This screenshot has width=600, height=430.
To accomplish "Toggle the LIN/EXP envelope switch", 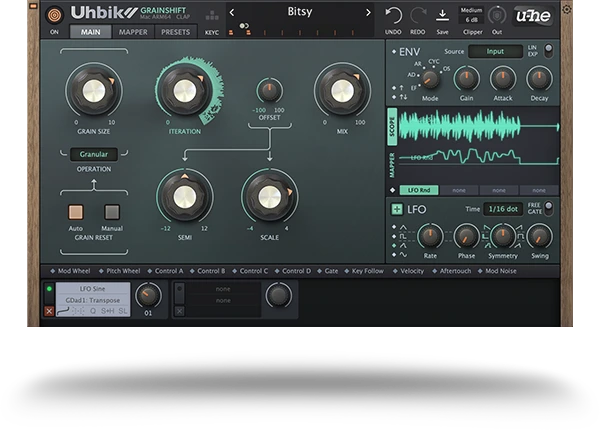I will point(548,51).
